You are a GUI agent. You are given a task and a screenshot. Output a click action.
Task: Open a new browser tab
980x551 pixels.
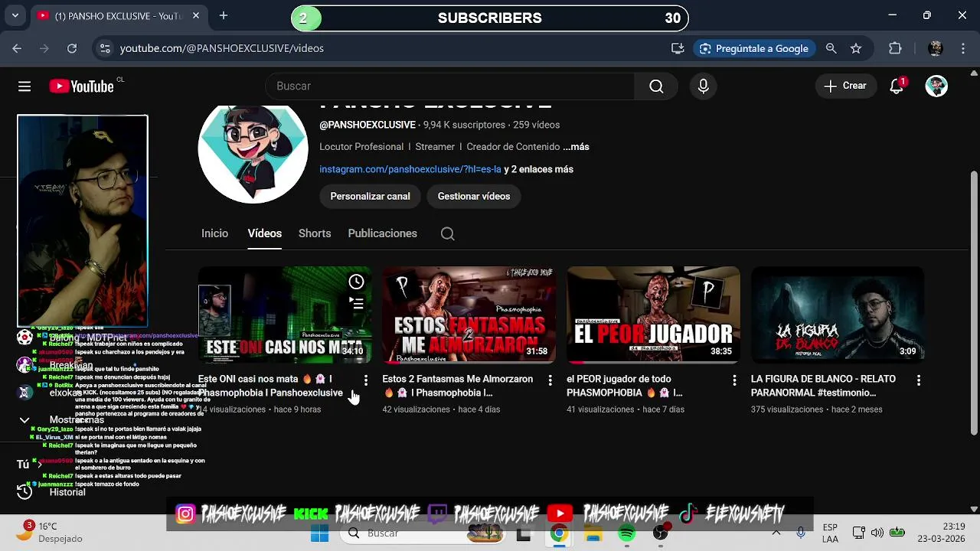click(x=224, y=15)
